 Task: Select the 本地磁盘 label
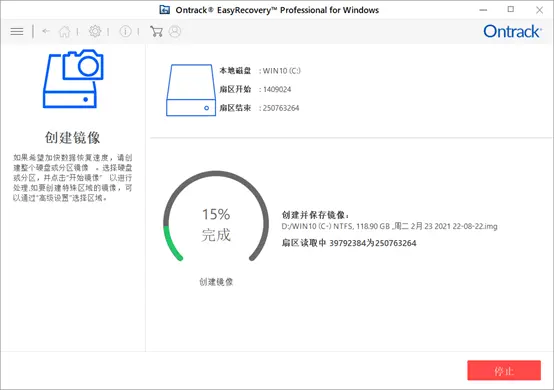[235, 71]
